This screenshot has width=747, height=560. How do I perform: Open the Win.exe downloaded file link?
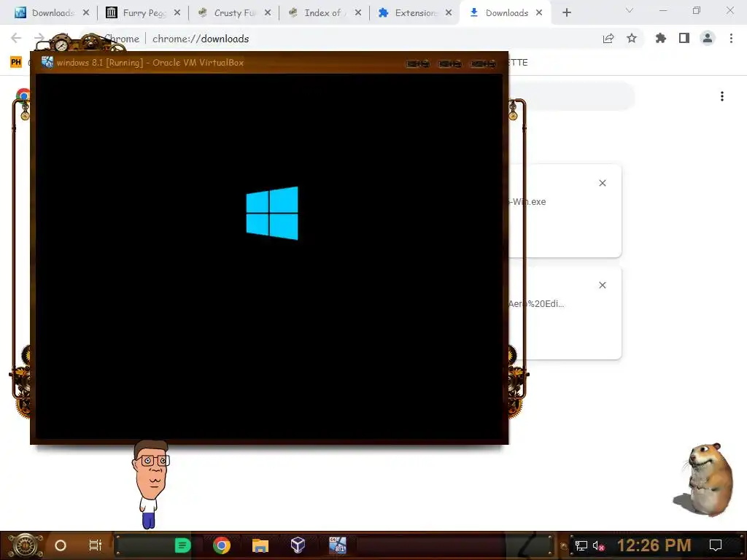tap(527, 202)
